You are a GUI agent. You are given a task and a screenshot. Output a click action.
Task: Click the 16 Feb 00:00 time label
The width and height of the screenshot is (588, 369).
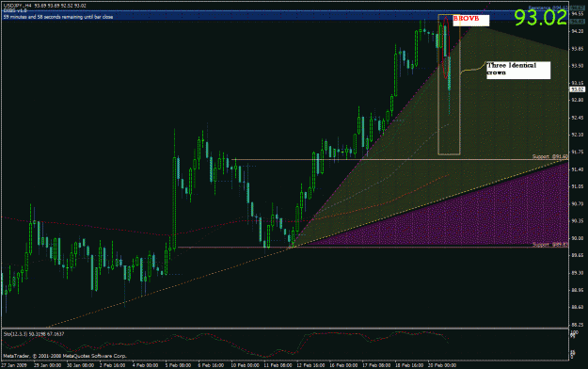point(343,365)
